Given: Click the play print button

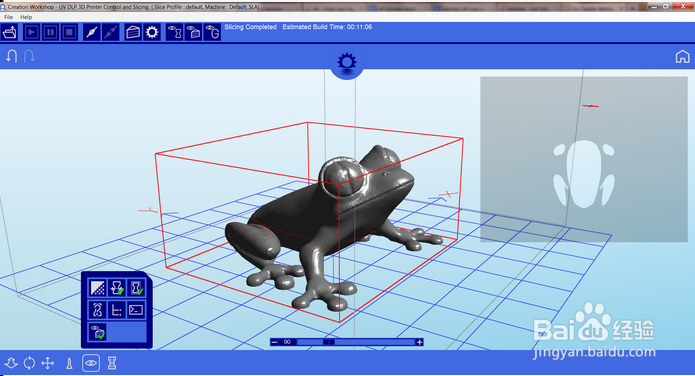Looking at the screenshot, I should (x=31, y=32).
